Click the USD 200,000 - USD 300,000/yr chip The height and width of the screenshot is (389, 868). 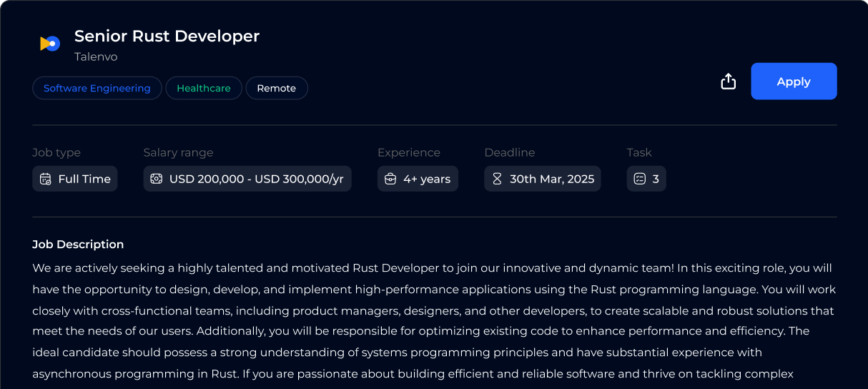(x=247, y=179)
